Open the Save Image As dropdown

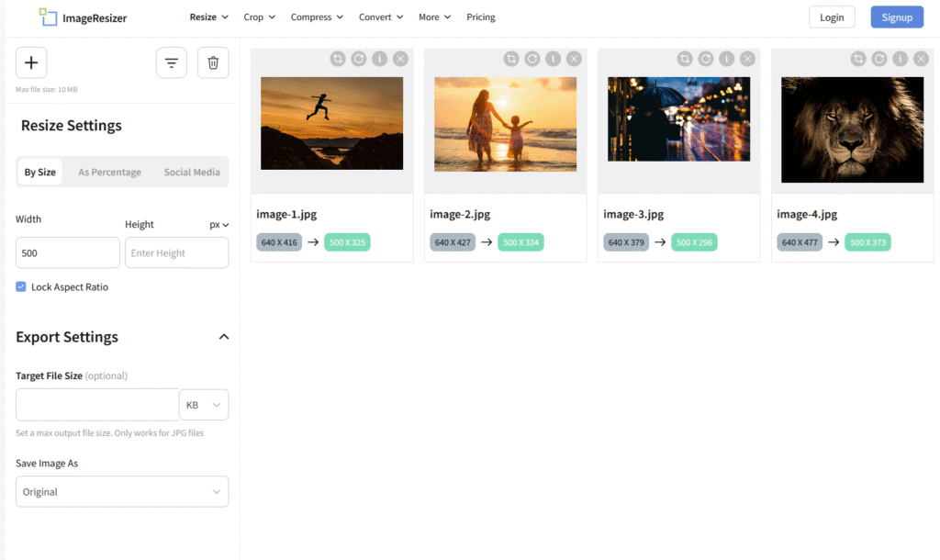122,491
